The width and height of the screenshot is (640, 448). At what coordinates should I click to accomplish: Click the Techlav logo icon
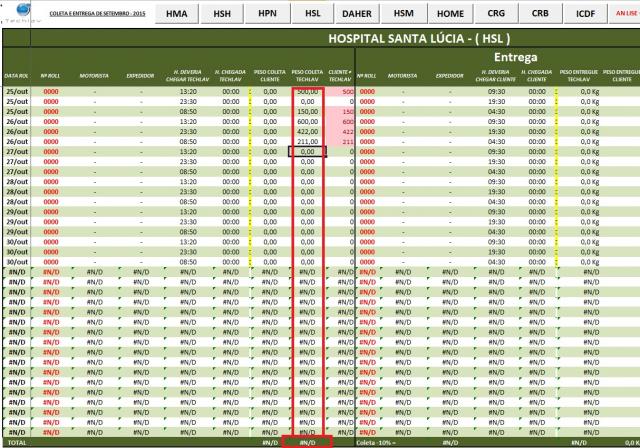pyautogui.click(x=22, y=11)
